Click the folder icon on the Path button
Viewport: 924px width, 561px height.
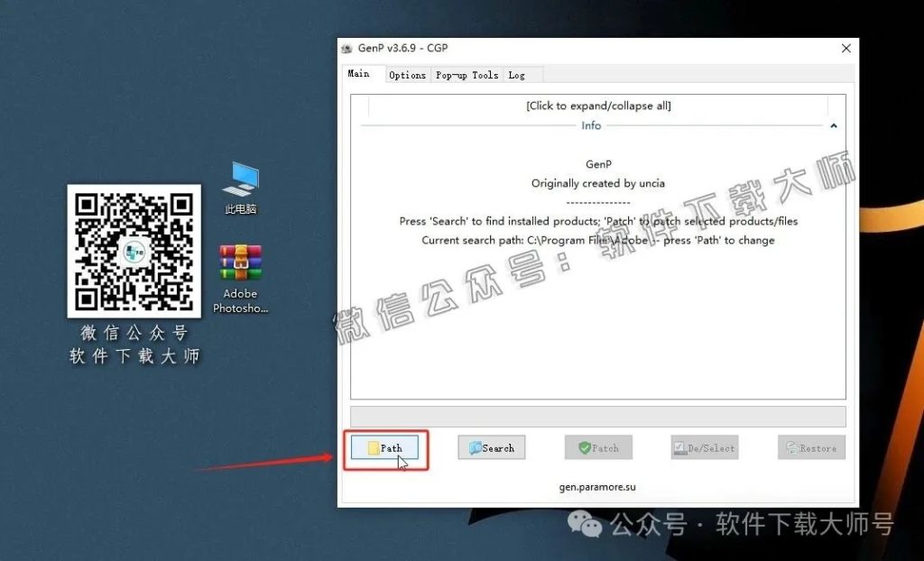[374, 446]
